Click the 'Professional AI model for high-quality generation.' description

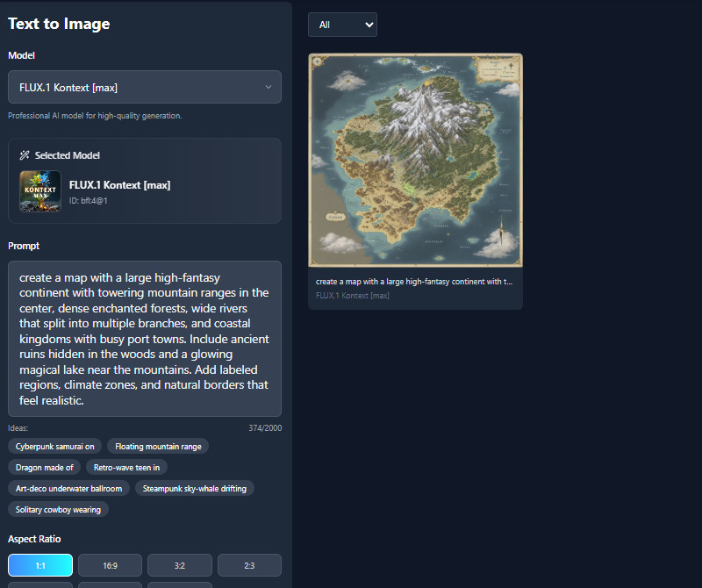coord(95,116)
